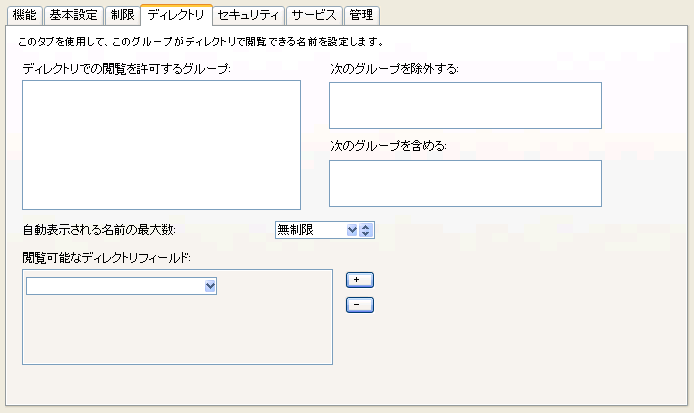Click empty area below directory field combo
Viewport: 694px width, 413px height.
(177, 332)
